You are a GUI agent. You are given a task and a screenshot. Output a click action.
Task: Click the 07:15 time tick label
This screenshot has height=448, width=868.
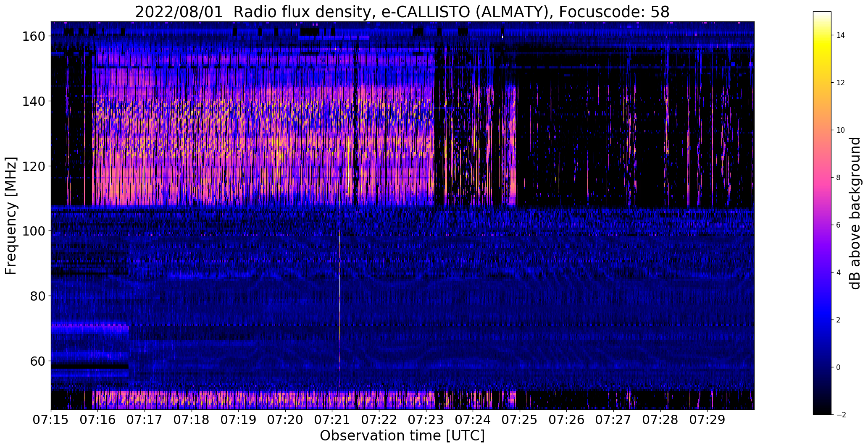coord(51,420)
